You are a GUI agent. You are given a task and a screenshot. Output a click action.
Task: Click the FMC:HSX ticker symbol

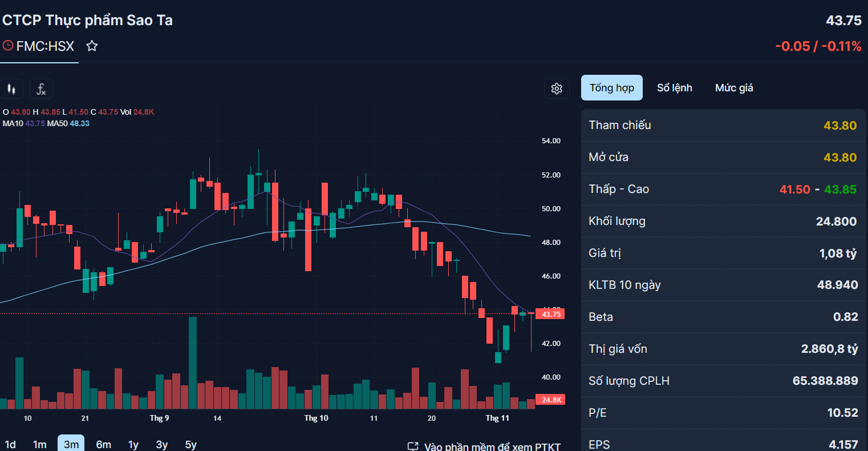46,46
